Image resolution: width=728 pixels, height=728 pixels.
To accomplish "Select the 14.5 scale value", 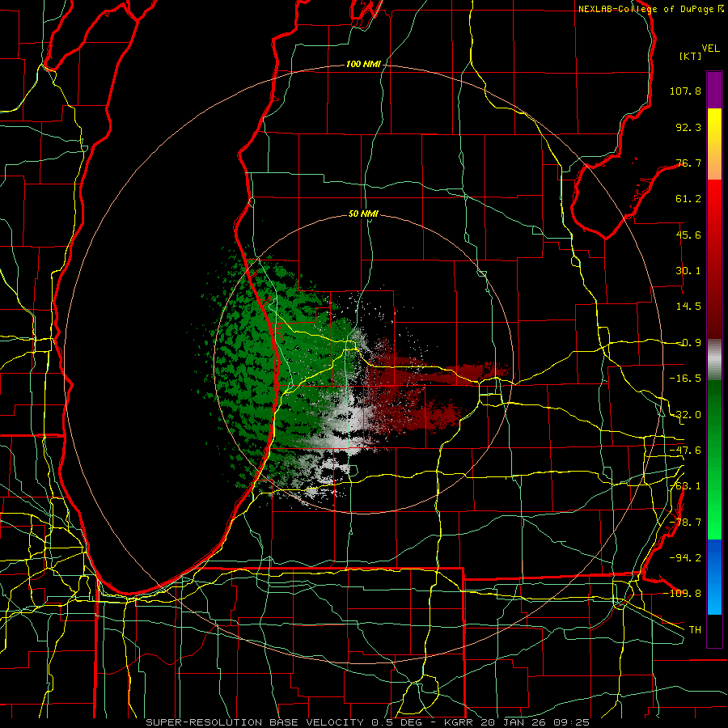I will click(x=688, y=307).
